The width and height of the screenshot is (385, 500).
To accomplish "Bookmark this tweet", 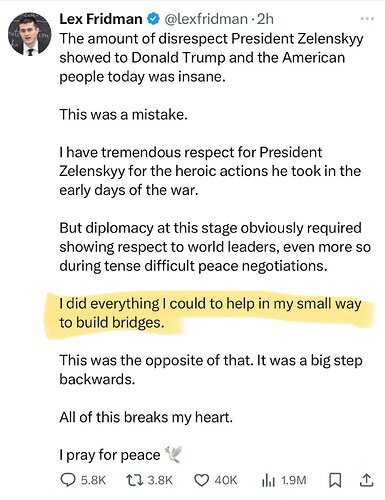I will pos(335,480).
